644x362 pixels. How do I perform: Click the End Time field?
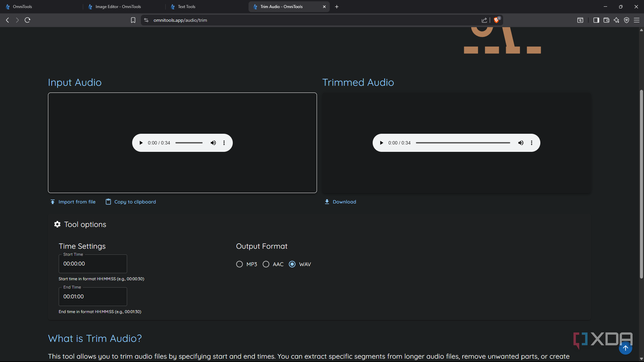tap(93, 297)
